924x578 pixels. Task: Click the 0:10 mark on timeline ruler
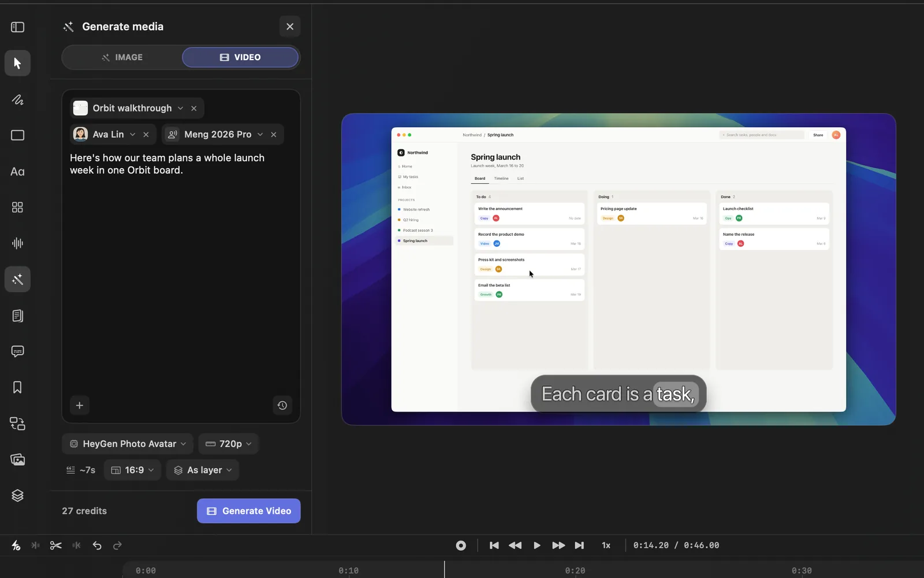(349, 570)
